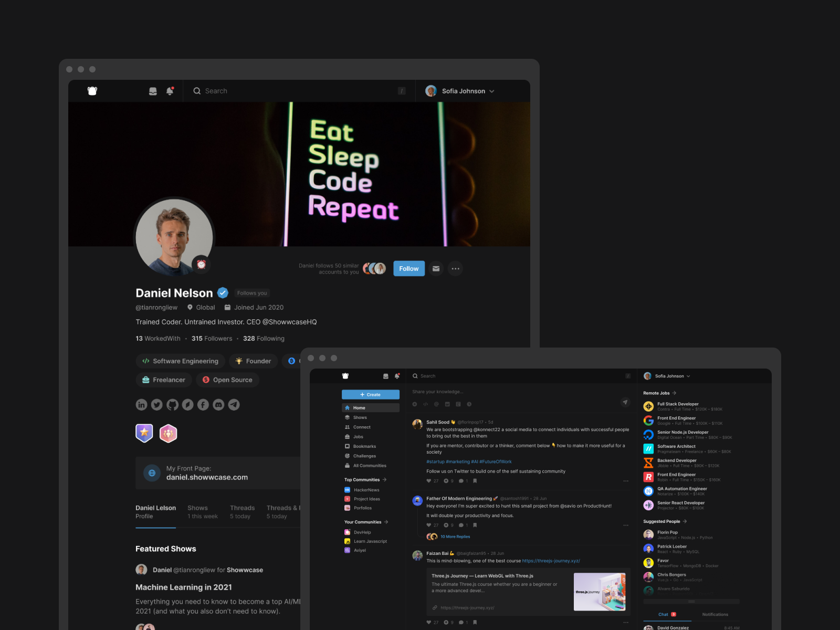Open the inbox icon in the feed window

pyautogui.click(x=386, y=376)
